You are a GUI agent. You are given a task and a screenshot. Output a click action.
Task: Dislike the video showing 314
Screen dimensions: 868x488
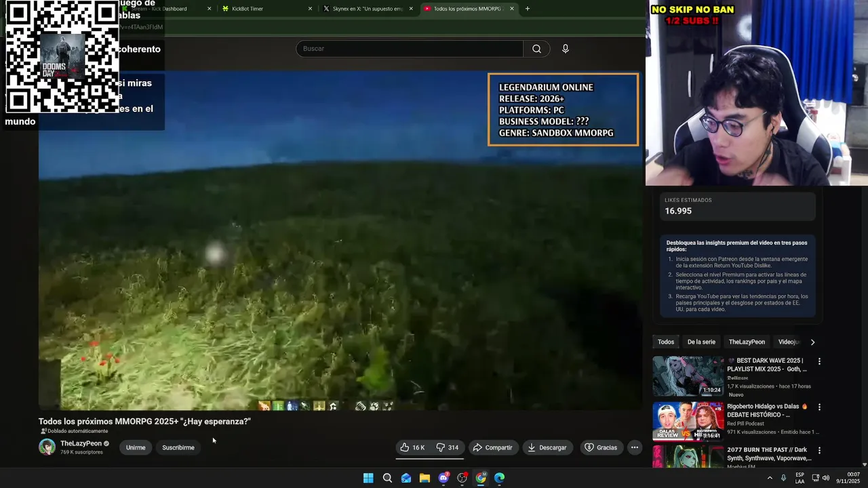448,447
